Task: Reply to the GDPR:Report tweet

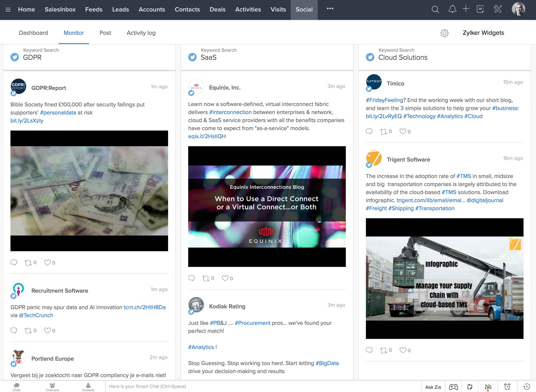Action: (14, 262)
